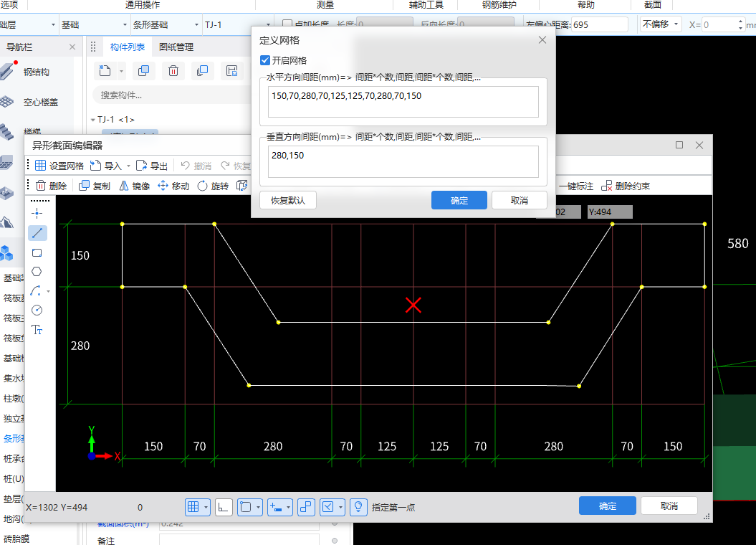
Task: Switch to the 构件列表 tab
Action: (x=128, y=47)
